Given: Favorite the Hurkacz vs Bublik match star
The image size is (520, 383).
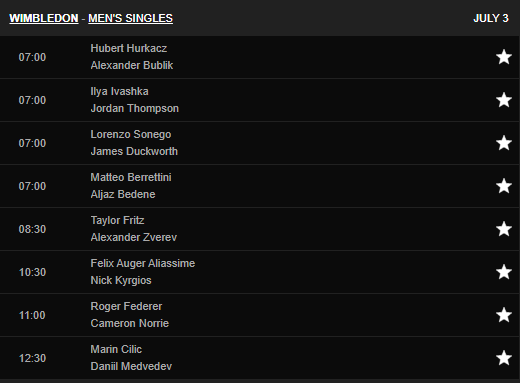Looking at the screenshot, I should [x=504, y=57].
